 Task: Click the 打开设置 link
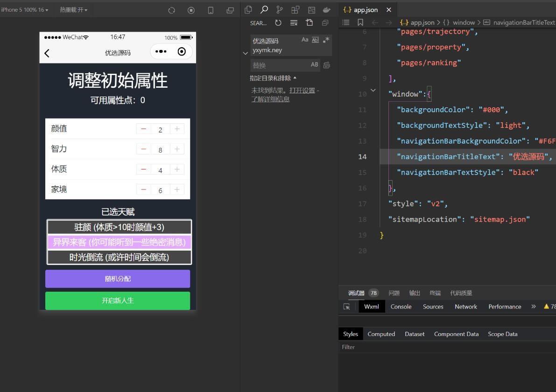pyautogui.click(x=302, y=91)
